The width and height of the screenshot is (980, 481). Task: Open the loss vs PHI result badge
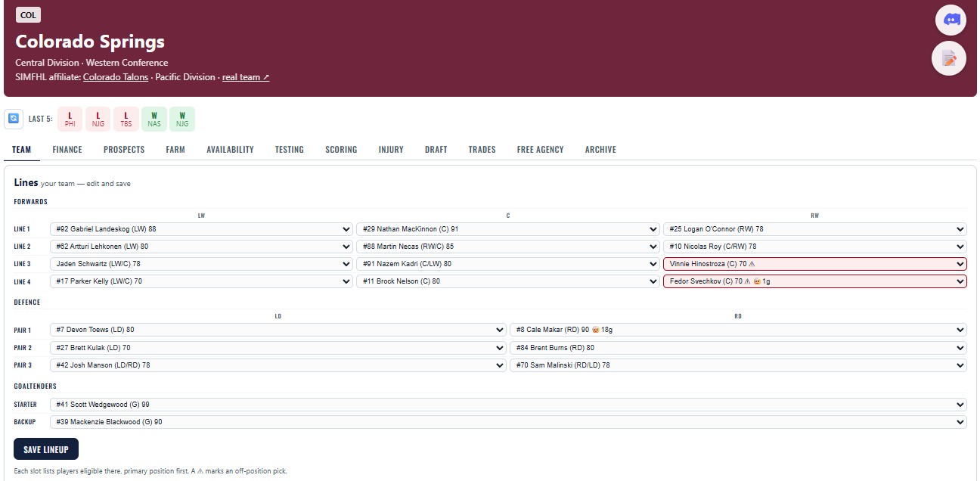70,119
